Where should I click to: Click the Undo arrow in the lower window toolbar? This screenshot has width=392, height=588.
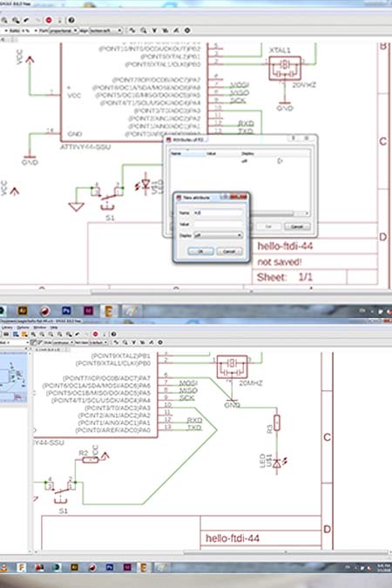click(x=78, y=334)
